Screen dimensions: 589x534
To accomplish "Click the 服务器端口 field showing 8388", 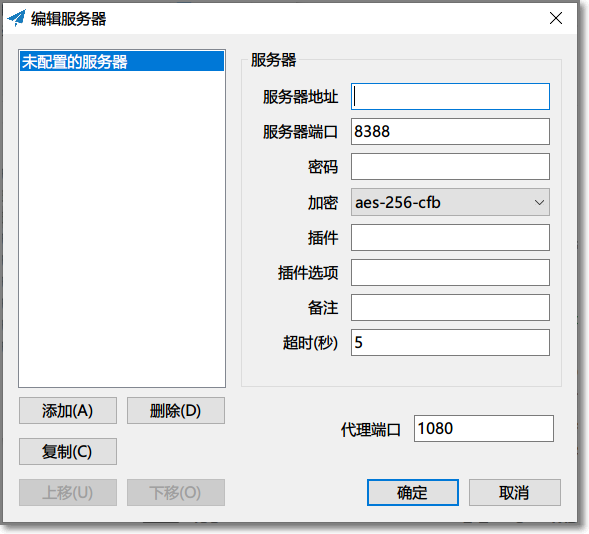I will (x=450, y=131).
